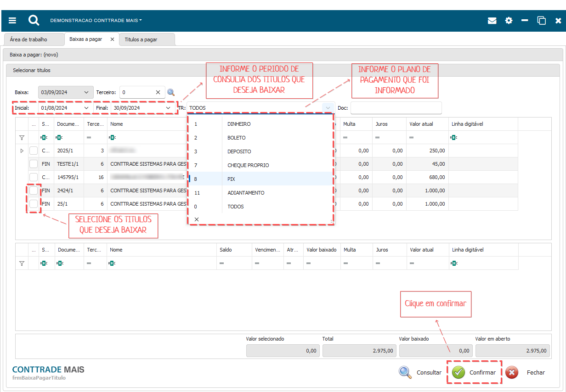Click the 250,00 value cell
The width and height of the screenshot is (566, 392).
tap(427, 151)
